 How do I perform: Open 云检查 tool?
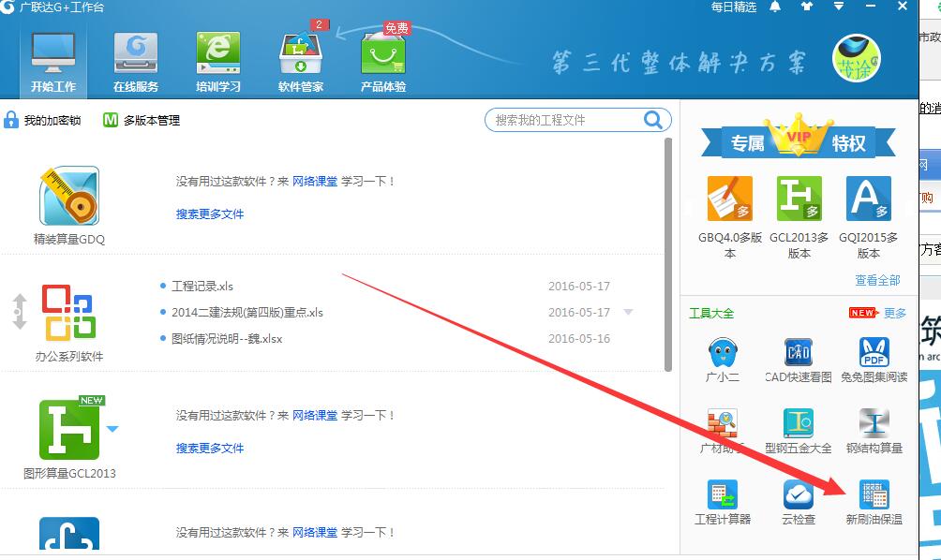(x=799, y=502)
